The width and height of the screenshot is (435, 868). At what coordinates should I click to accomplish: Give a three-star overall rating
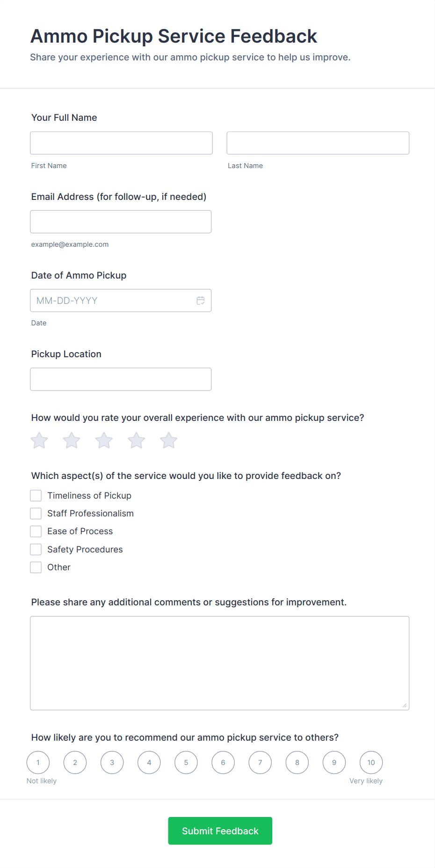click(104, 441)
